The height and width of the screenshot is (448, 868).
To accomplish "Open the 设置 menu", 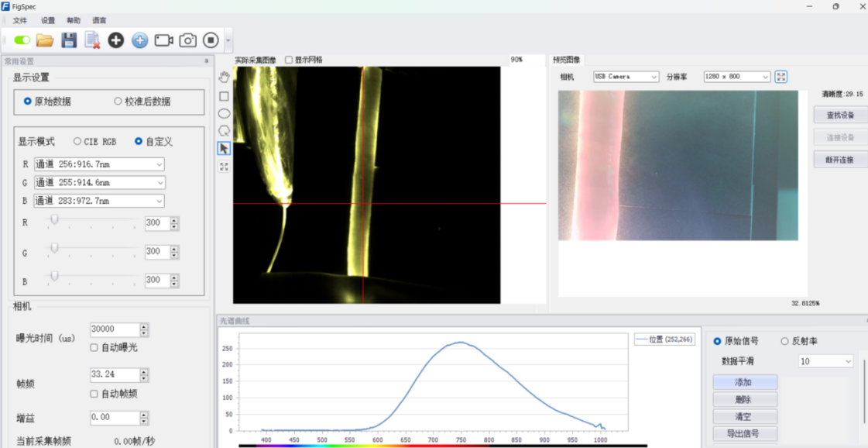I will pyautogui.click(x=48, y=20).
